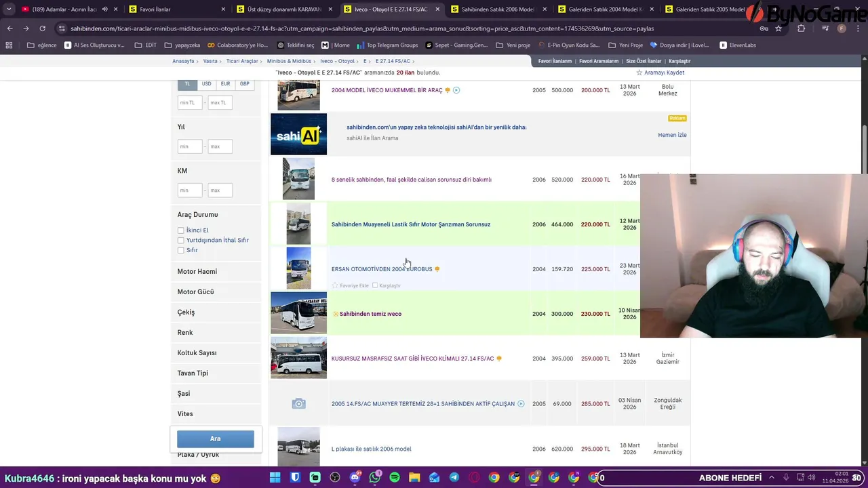Open the video play icon beside 2004 MODEL İVECO listing
Image resolution: width=868 pixels, height=488 pixels.
tap(456, 90)
